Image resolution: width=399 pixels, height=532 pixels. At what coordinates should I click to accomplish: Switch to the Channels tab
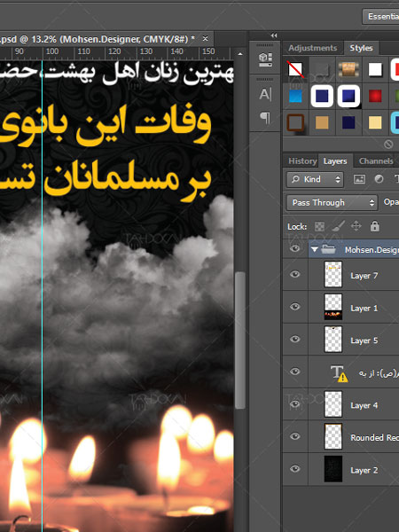(x=376, y=161)
